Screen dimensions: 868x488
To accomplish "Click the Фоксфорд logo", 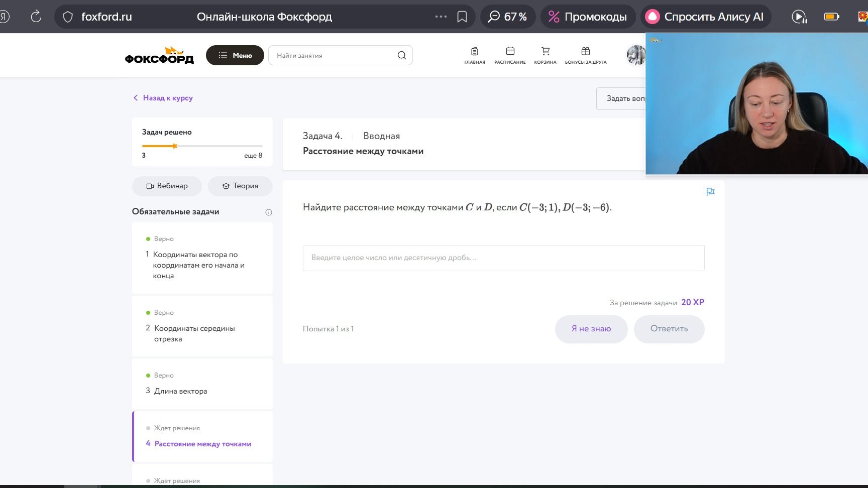I will tap(159, 55).
